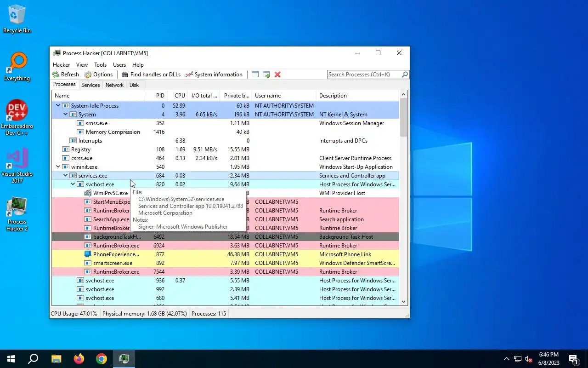588x368 pixels.
Task: Click the Registry process icon
Action: click(66, 149)
